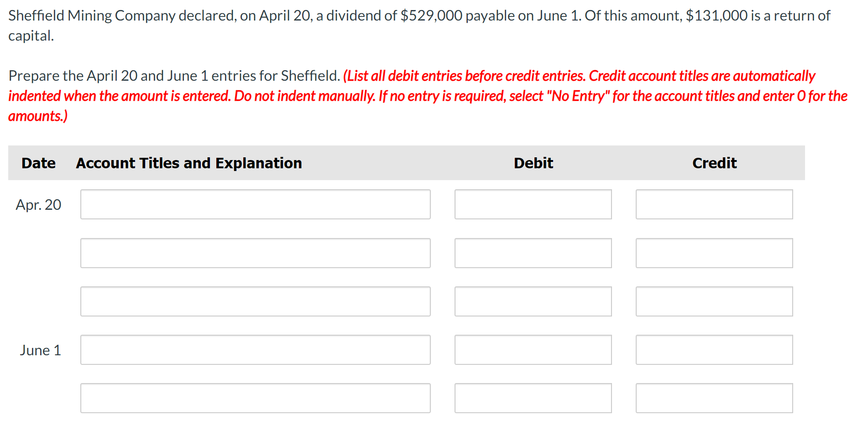Click the first Apr. 20 Credit amount field
Screen dimensions: 868x446
point(714,204)
